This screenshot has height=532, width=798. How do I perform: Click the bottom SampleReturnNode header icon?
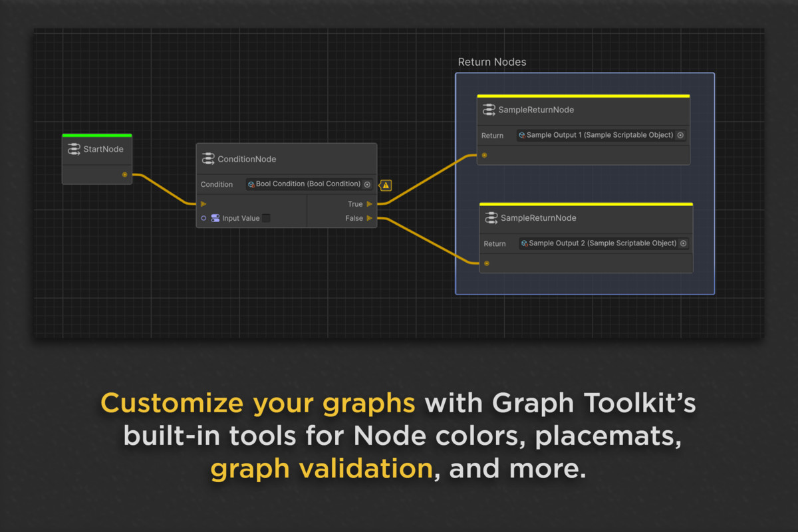click(x=491, y=218)
